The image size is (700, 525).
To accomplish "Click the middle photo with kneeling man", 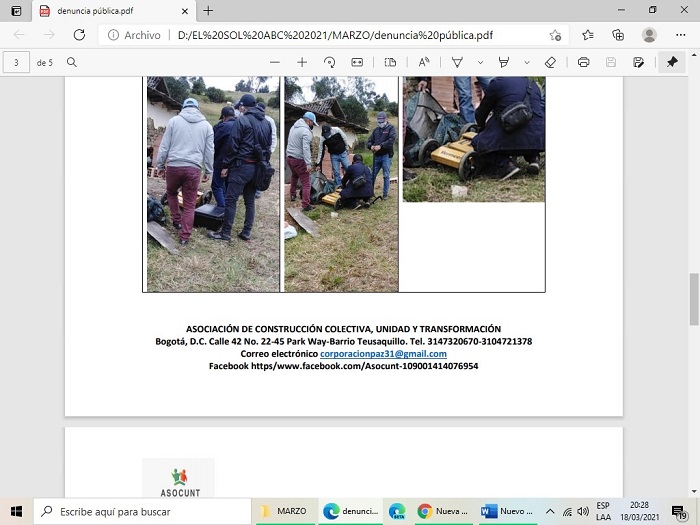I will [x=341, y=184].
